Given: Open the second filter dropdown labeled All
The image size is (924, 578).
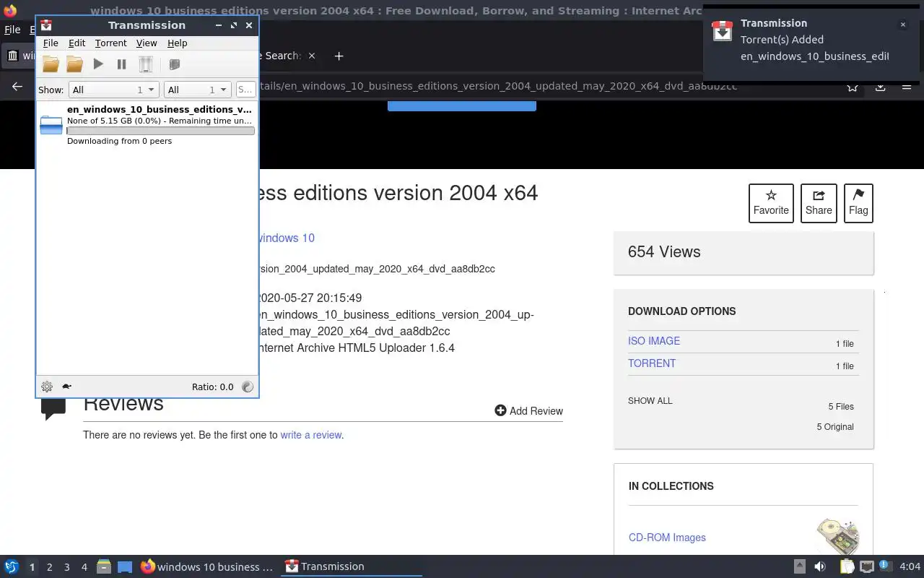Looking at the screenshot, I should (x=197, y=90).
